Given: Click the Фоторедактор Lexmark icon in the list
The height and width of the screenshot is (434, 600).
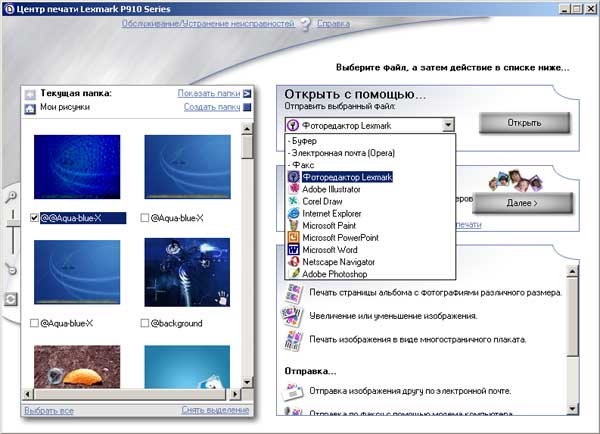Looking at the screenshot, I should point(293,177).
